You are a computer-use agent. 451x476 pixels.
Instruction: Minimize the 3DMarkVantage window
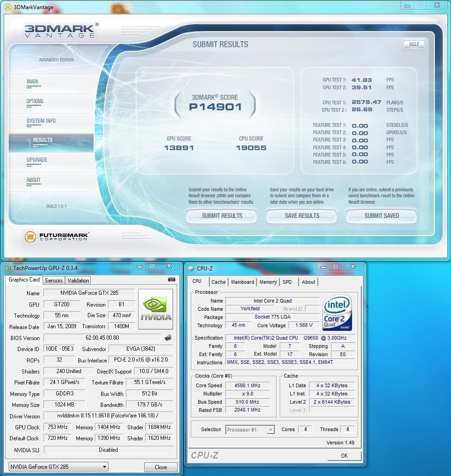(x=407, y=5)
